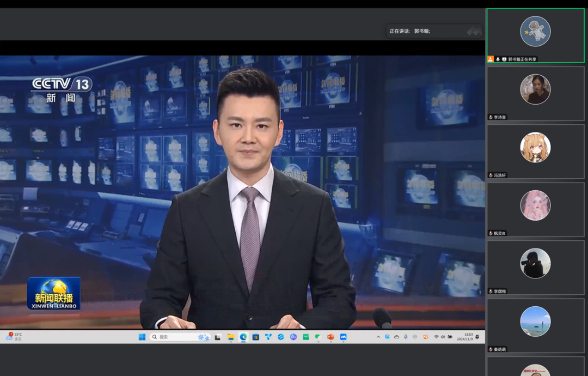Viewport: 588px width, 376px height.
Task: Click the logo at right of speaker bar
Action: click(474, 31)
